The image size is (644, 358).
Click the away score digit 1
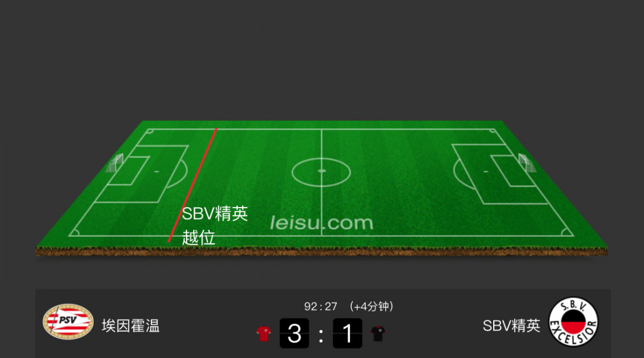point(348,334)
